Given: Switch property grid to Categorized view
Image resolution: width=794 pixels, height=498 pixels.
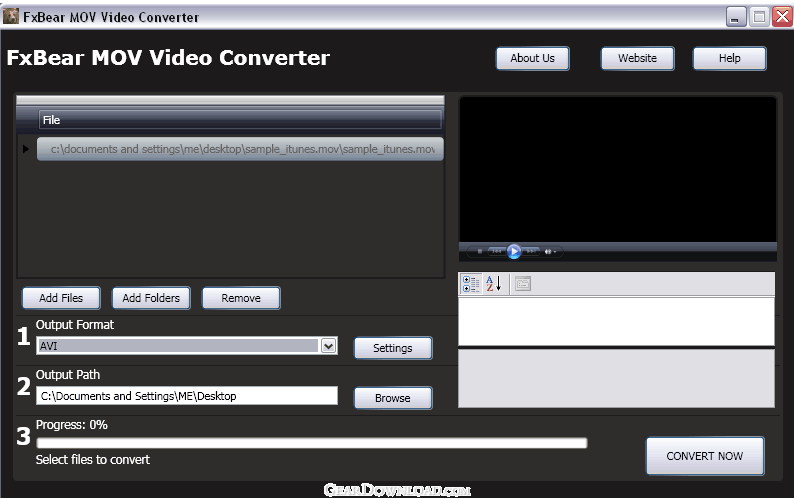Looking at the screenshot, I should coord(470,284).
